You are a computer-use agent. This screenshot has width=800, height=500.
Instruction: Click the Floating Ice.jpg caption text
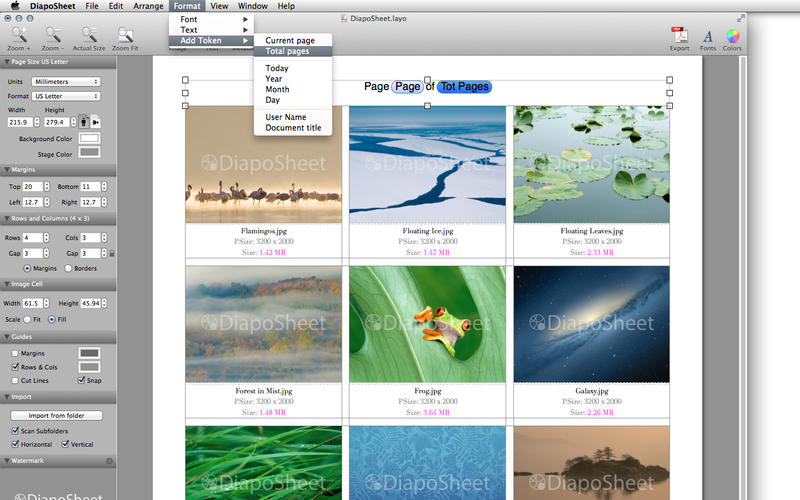point(428,231)
